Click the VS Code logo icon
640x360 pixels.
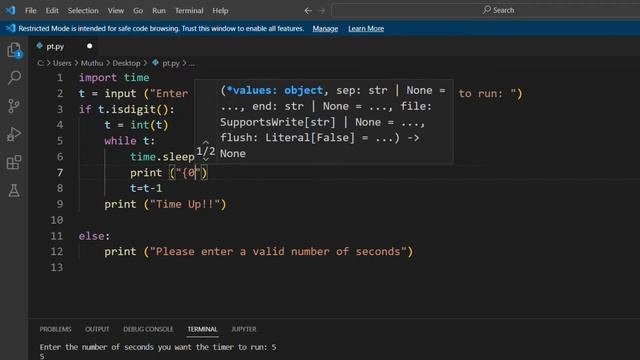(10, 10)
